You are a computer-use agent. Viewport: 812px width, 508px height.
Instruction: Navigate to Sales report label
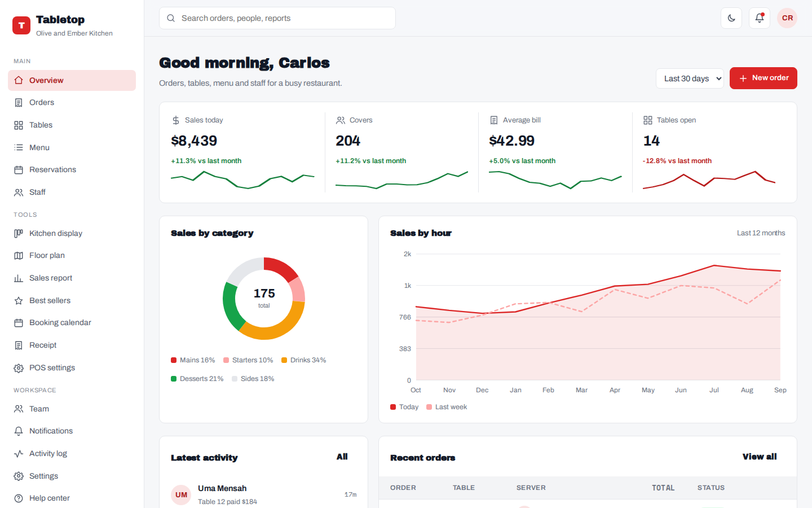point(51,278)
